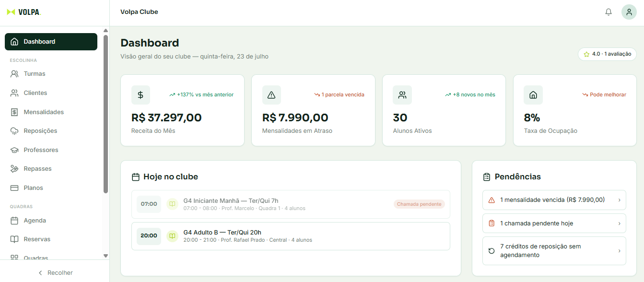Click the dollar icon on Receita card
Screen dimensions: 644x282
pyautogui.click(x=141, y=95)
